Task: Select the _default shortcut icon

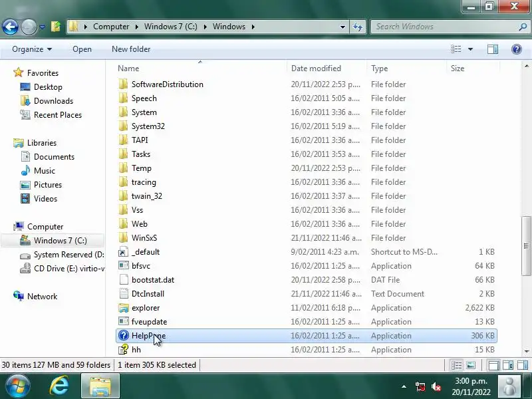Action: (x=123, y=252)
